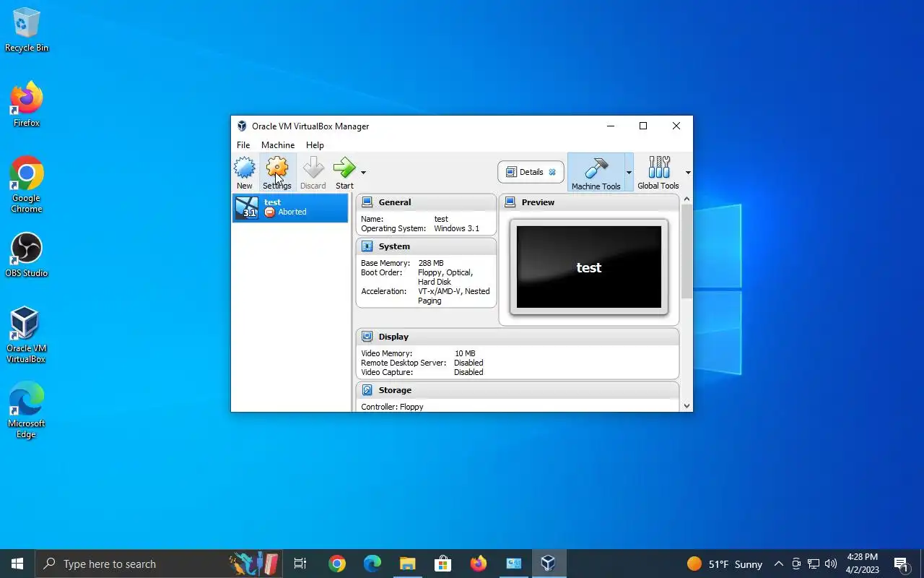Open Task View on the taskbar

tap(300, 564)
